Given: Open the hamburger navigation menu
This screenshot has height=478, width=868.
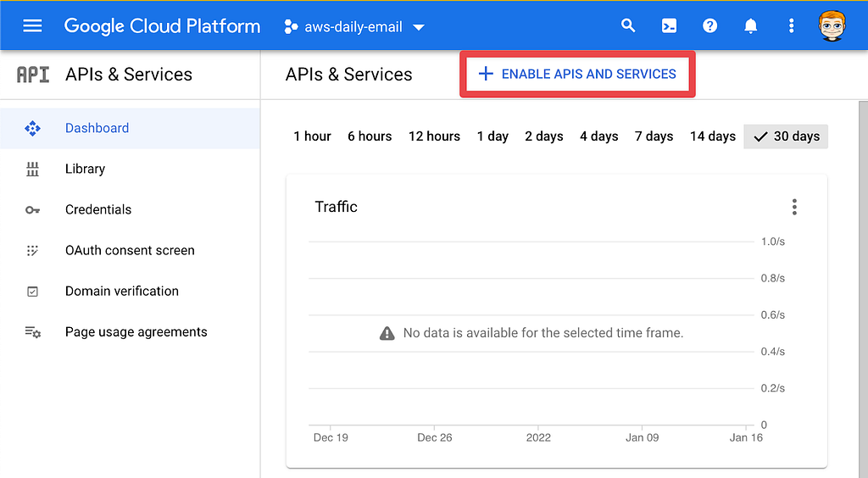Looking at the screenshot, I should (32, 26).
